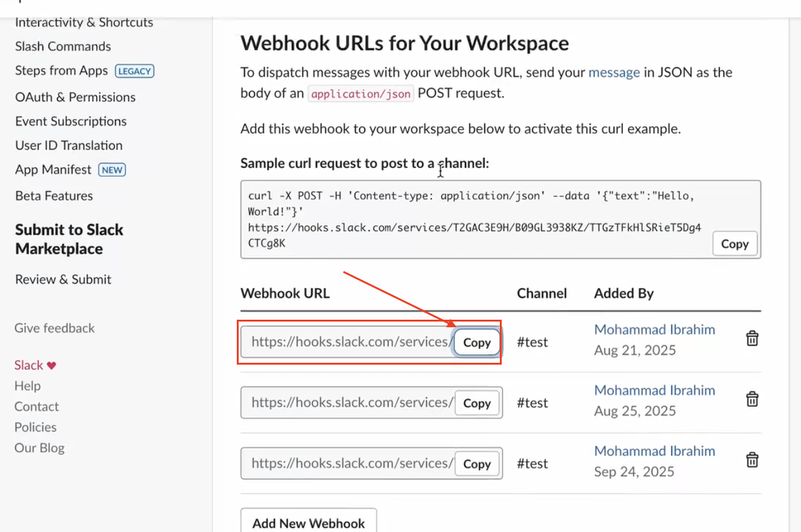Click trash icon for Aug 25 webhook
801x532 pixels.
tap(752, 399)
